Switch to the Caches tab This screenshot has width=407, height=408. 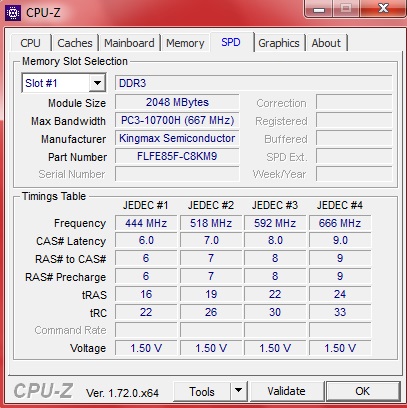pyautogui.click(x=75, y=43)
